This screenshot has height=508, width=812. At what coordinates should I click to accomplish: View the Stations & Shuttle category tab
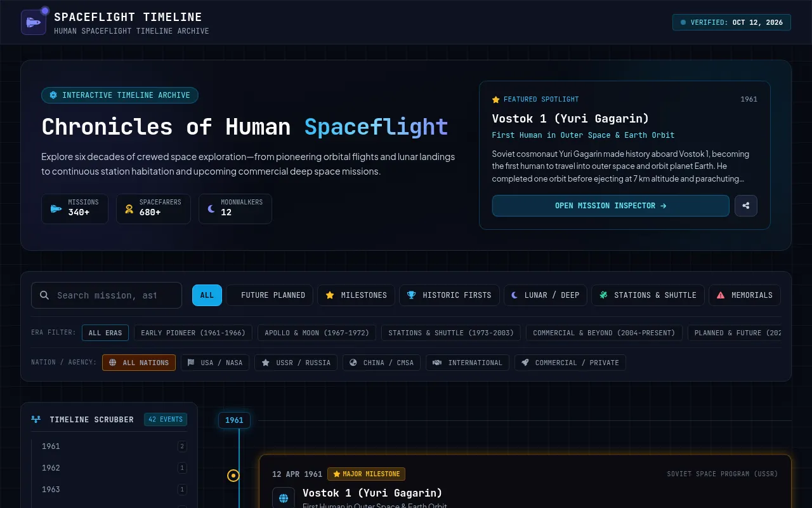[x=648, y=295]
